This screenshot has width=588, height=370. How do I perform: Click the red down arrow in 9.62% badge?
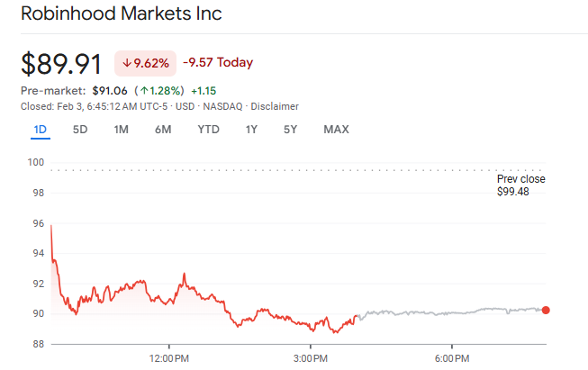[127, 63]
